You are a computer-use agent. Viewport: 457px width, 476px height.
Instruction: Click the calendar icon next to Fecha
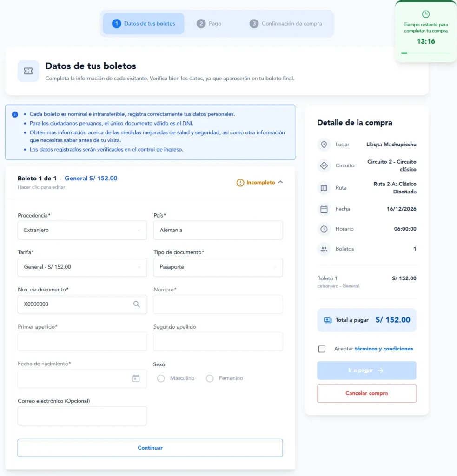pyautogui.click(x=324, y=209)
